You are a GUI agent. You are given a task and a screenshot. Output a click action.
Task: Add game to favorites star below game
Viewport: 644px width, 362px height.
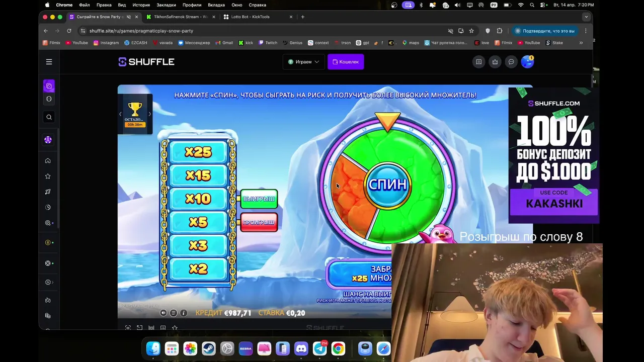(175, 328)
